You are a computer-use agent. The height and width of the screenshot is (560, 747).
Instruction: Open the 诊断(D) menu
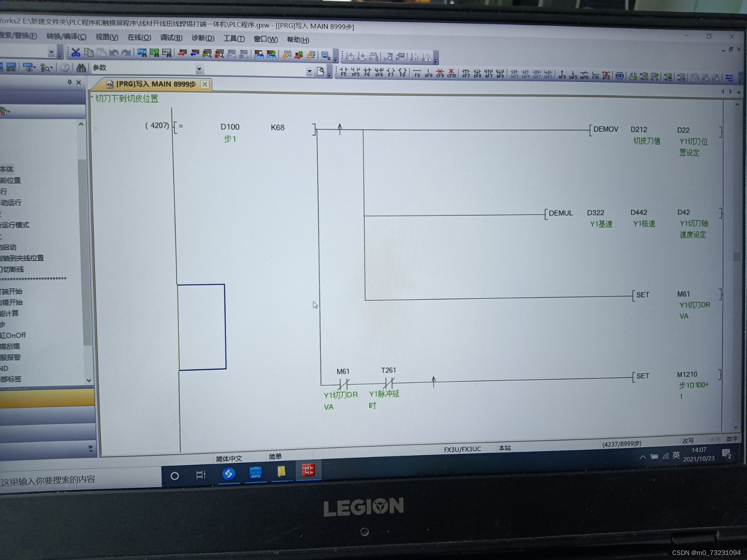[203, 38]
